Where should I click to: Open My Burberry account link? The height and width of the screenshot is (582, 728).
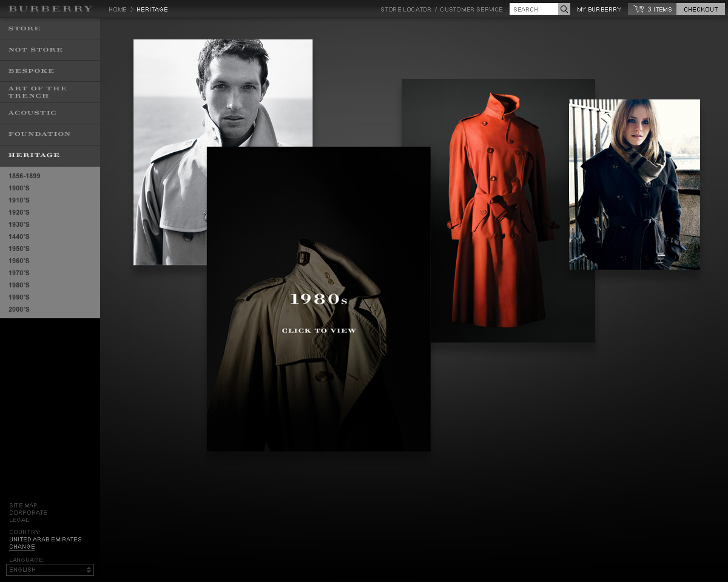point(599,9)
